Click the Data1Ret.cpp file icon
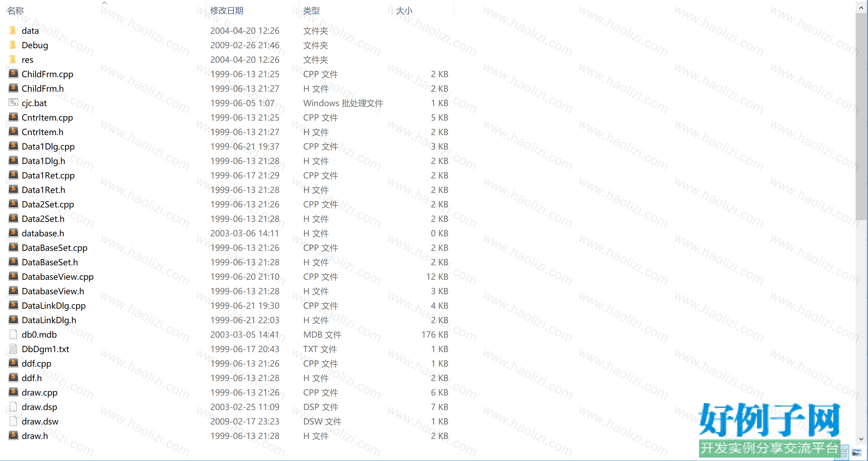This screenshot has width=868, height=461. pos(13,175)
